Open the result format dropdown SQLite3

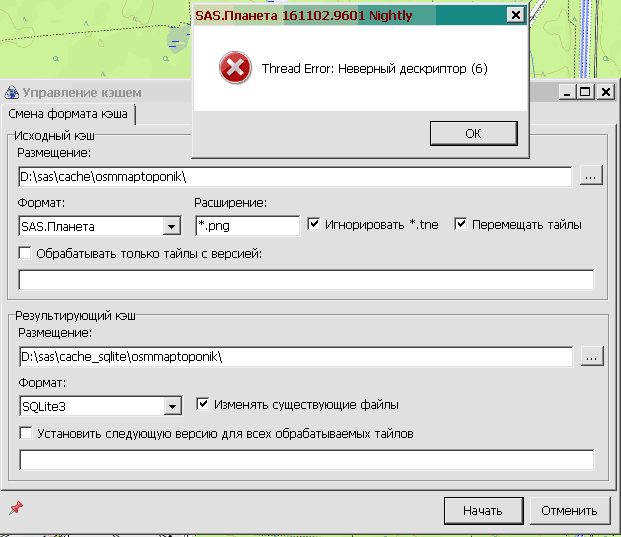point(171,407)
